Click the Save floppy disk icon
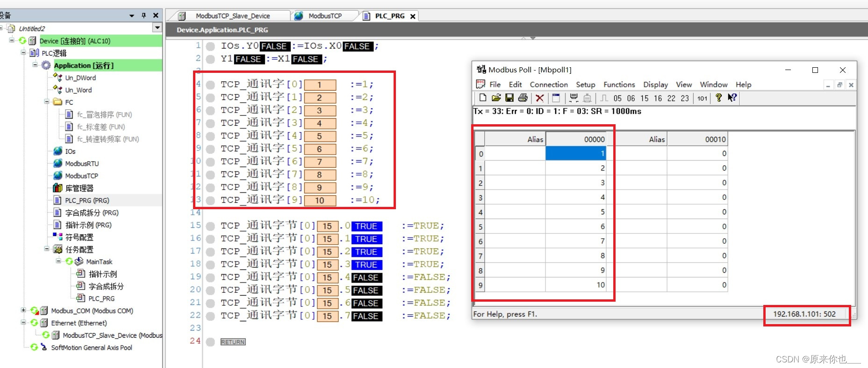Screen dimensions: 868x368 509,98
